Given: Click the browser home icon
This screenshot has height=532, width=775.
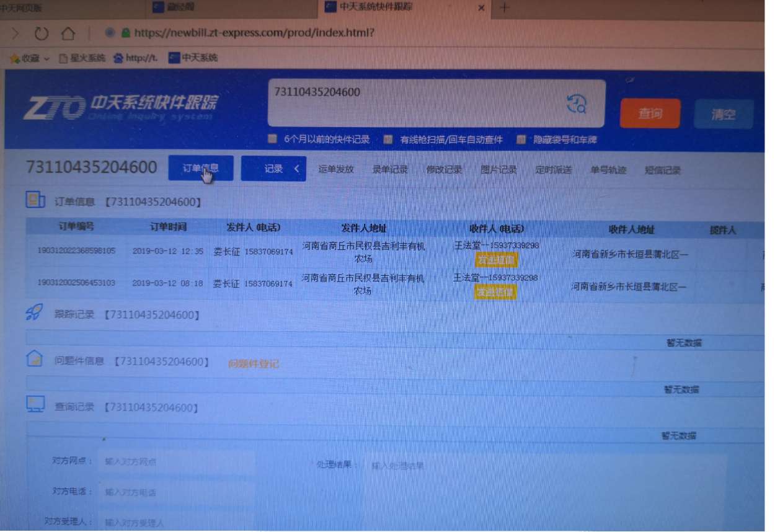Looking at the screenshot, I should coord(68,33).
